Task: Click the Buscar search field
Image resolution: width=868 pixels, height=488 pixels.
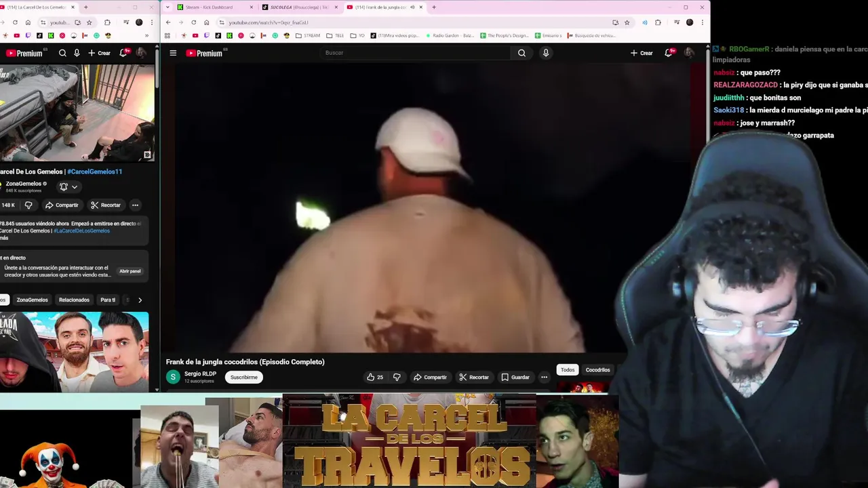Action: pyautogui.click(x=415, y=53)
